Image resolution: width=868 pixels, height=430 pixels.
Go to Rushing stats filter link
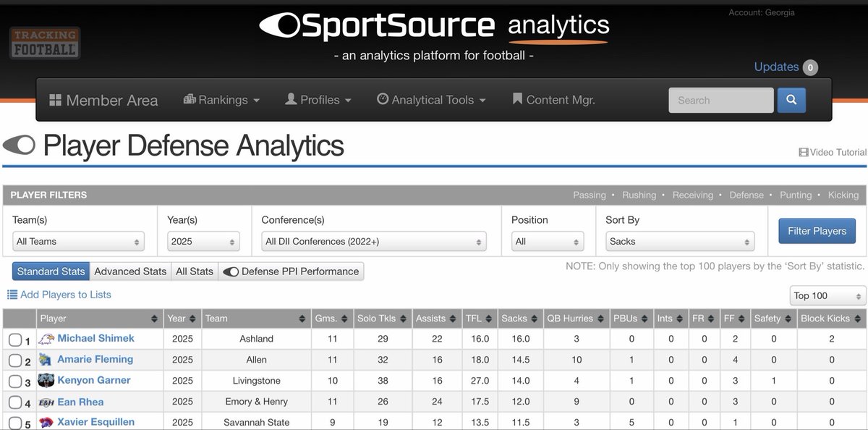[x=639, y=195]
